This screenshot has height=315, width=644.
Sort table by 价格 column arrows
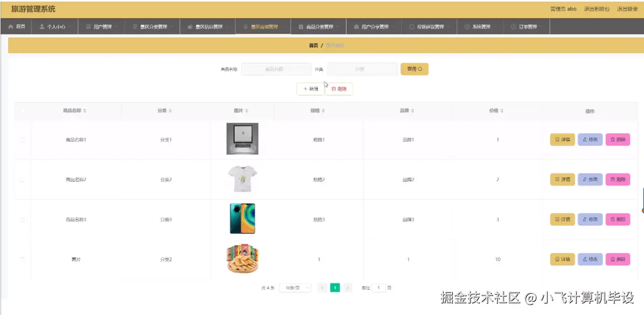[502, 111]
